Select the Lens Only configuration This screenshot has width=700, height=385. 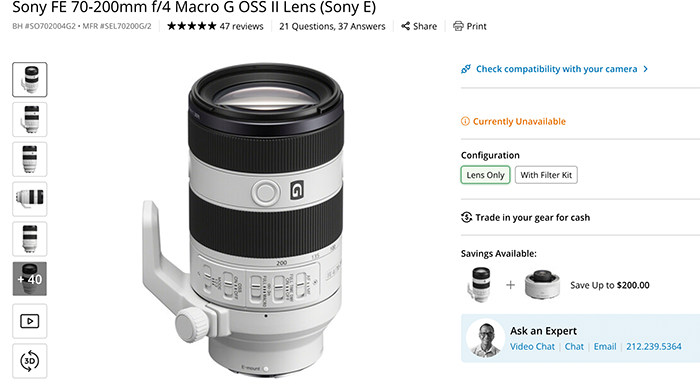point(485,175)
